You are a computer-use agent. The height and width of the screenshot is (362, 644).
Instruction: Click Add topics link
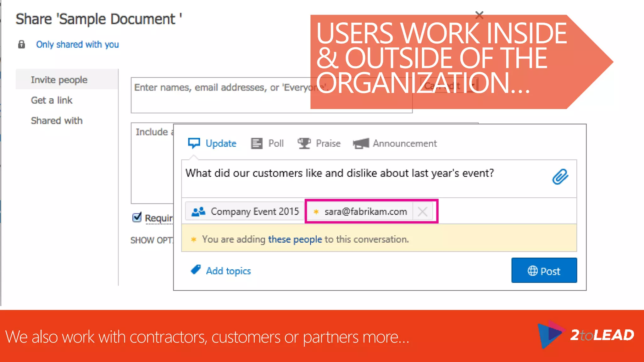pos(228,271)
